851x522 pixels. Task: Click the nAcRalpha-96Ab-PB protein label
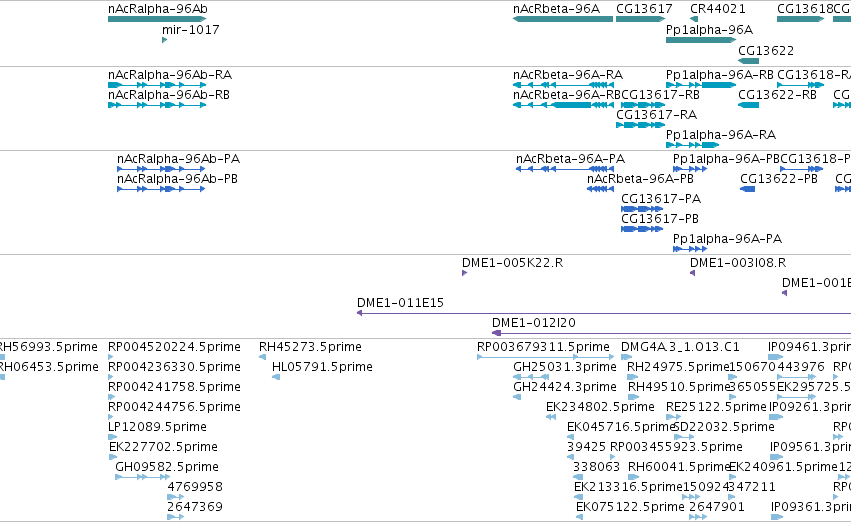coord(177,179)
